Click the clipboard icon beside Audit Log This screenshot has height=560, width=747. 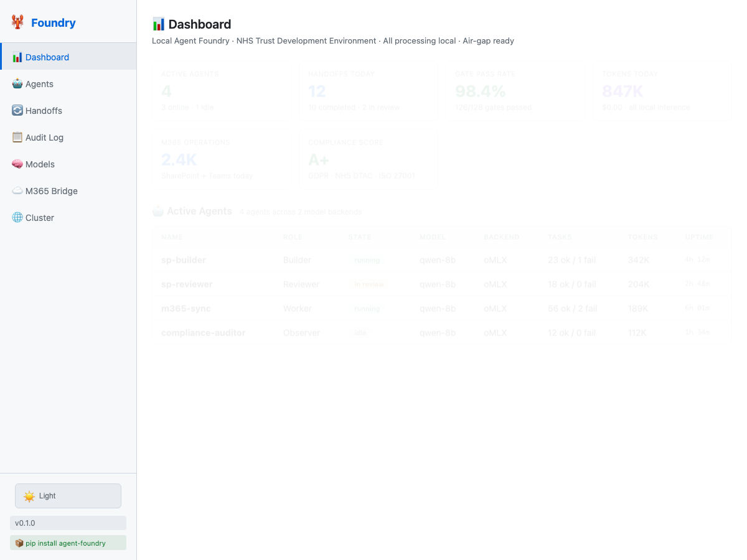pos(17,138)
